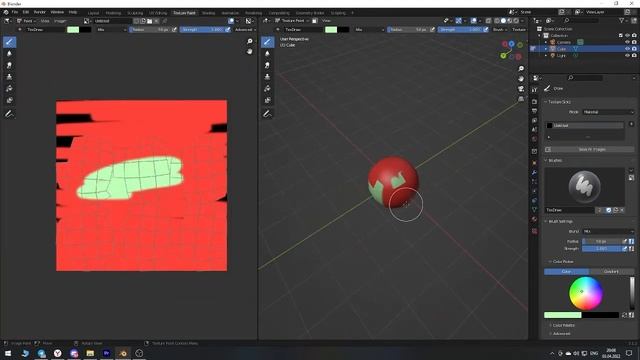Click Save All Images button
Screen dimensions: 640x360
tap(589, 149)
